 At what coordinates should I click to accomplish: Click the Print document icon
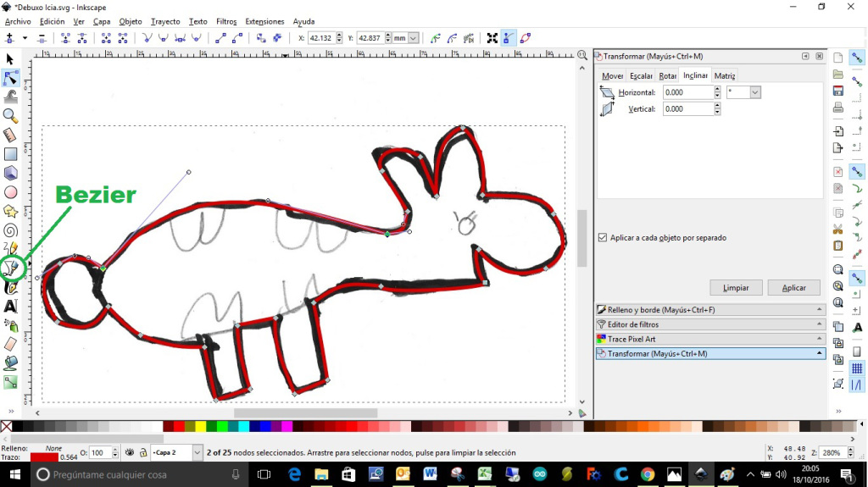(838, 108)
